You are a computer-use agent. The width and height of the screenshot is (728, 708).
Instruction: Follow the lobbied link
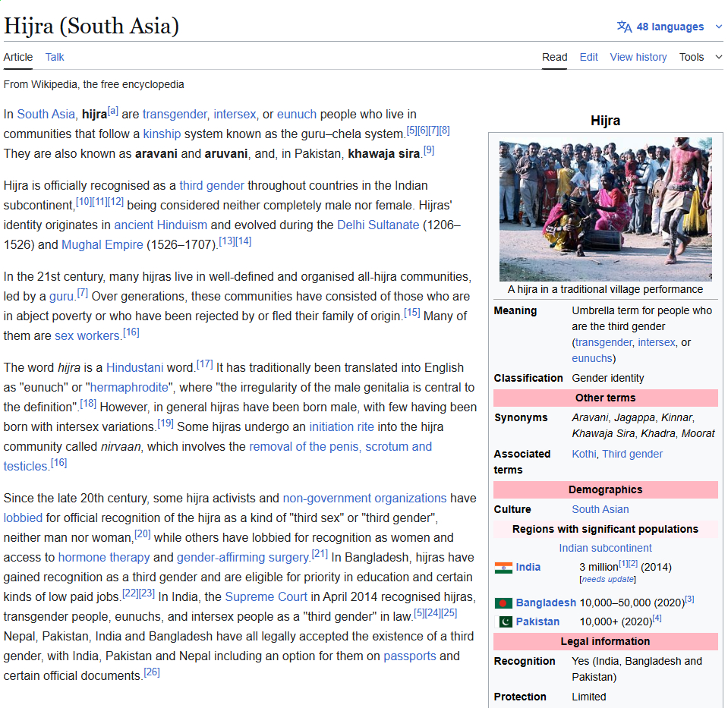tap(23, 518)
